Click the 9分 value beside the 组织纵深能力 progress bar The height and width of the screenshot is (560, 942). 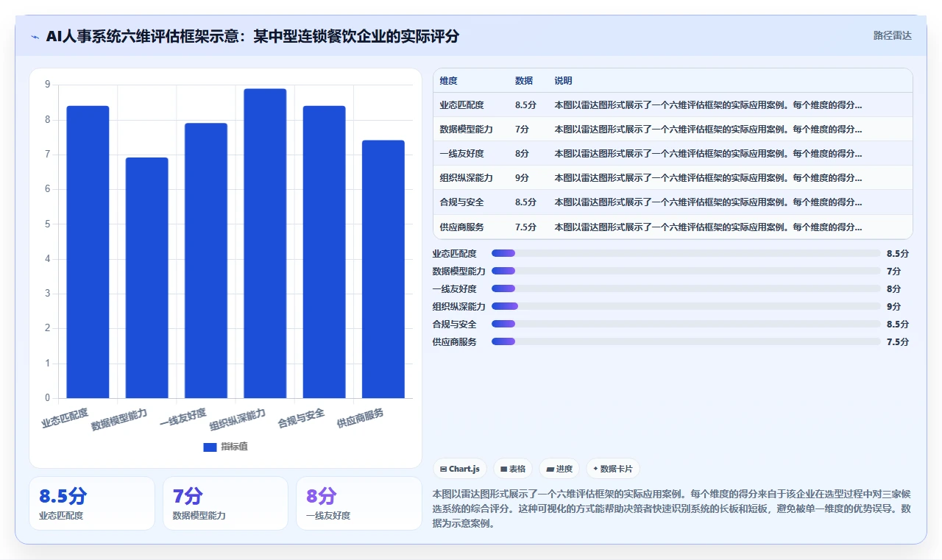click(894, 307)
